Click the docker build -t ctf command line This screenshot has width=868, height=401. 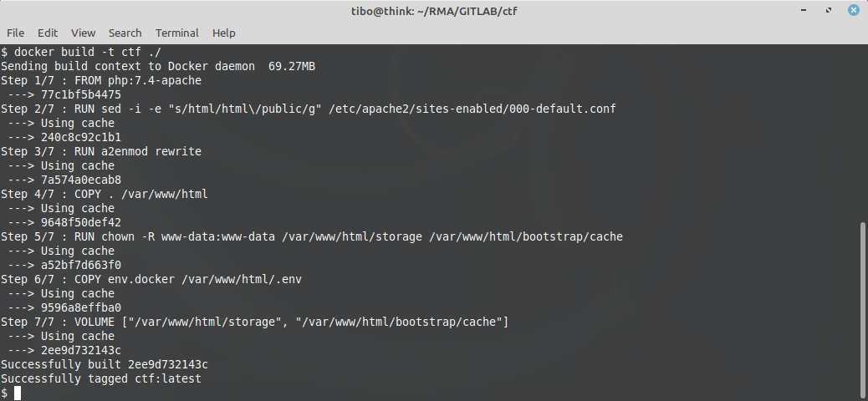pos(81,52)
